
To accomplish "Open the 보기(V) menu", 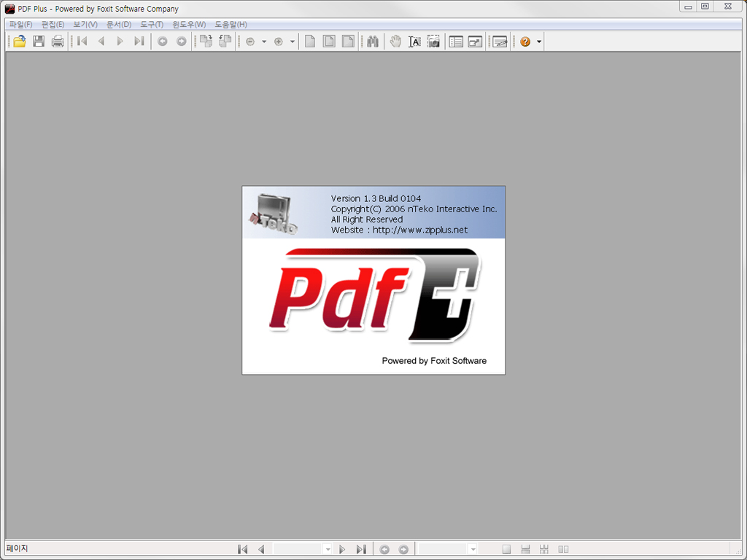I will click(x=85, y=24).
